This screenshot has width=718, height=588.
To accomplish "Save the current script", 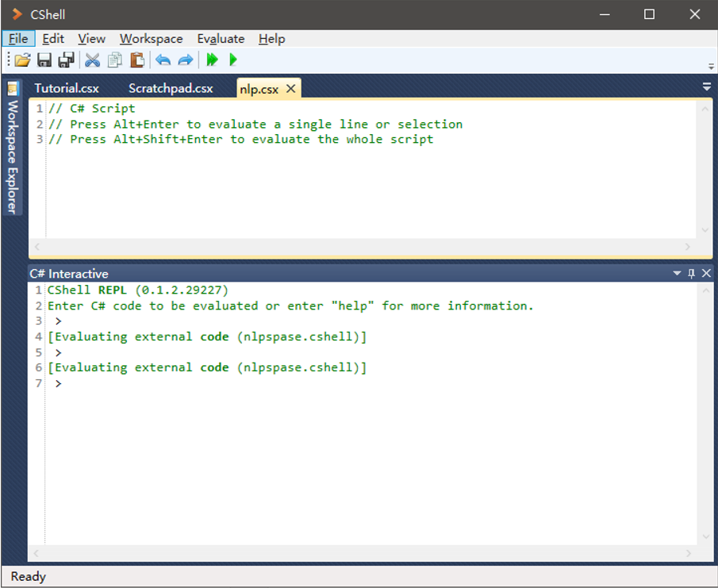I will [44, 60].
